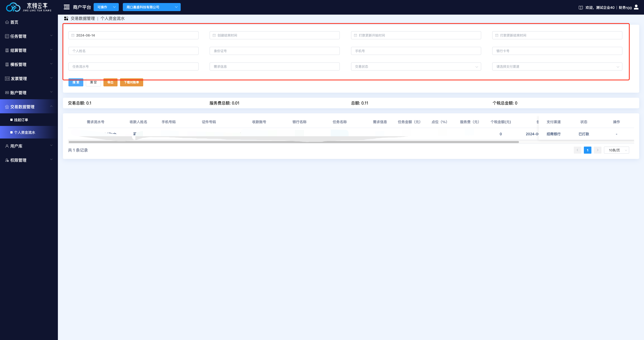Image resolution: width=644 pixels, height=340 pixels.
Task: Click the 用户库 person icon
Action: [x=7, y=146]
